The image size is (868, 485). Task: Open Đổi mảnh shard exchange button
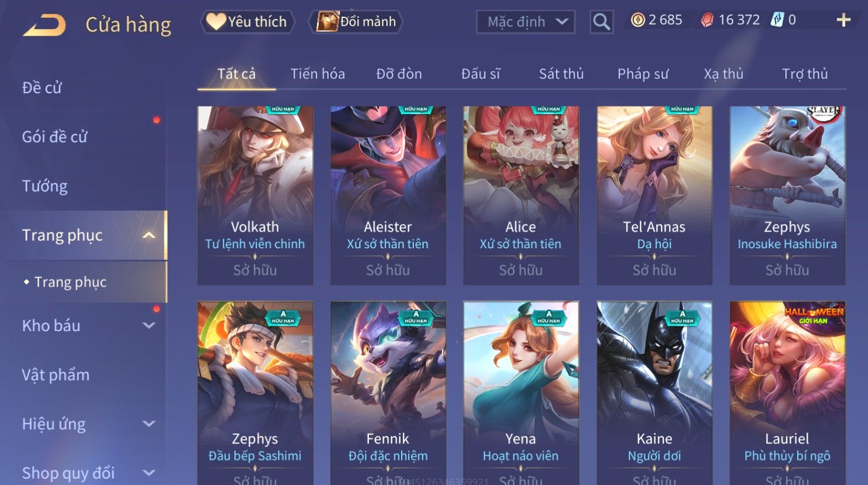tap(356, 22)
